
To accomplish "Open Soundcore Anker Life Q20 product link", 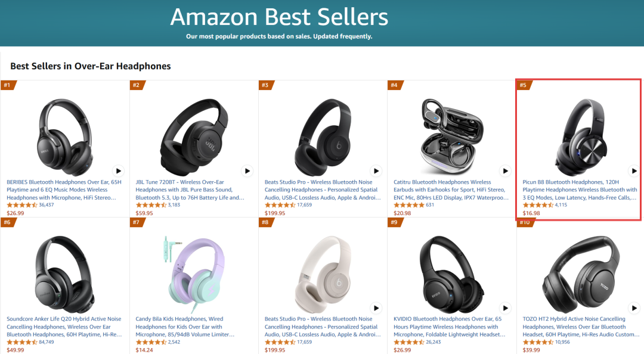I will point(64,327).
